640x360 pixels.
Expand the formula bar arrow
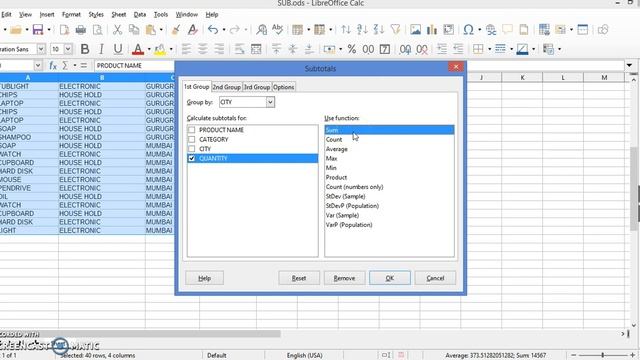point(629,66)
